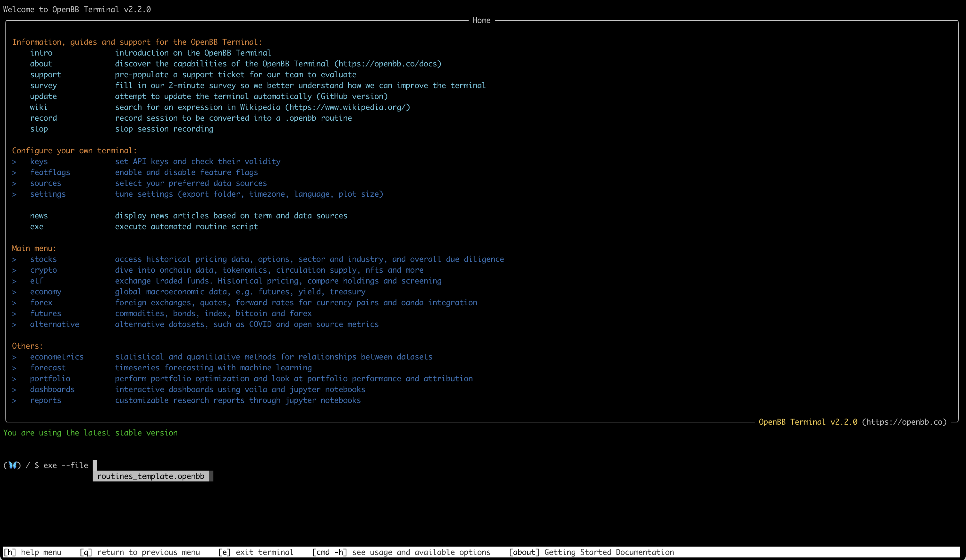Image resolution: width=966 pixels, height=560 pixels.
Task: Click the 'survey' command entry
Action: (x=43, y=86)
